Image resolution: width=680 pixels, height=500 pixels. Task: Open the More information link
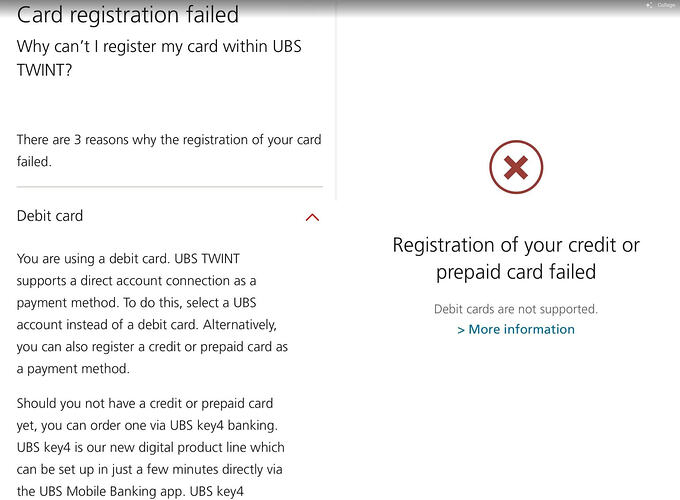click(521, 329)
